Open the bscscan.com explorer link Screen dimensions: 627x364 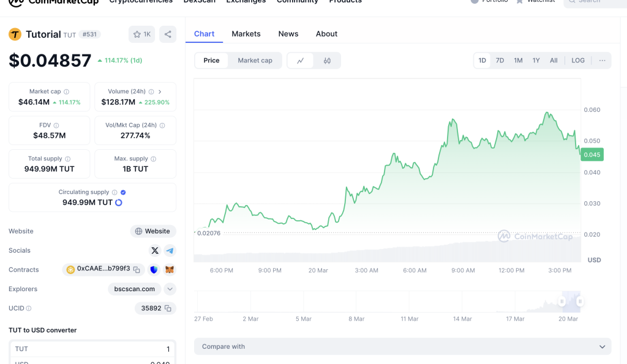click(134, 289)
